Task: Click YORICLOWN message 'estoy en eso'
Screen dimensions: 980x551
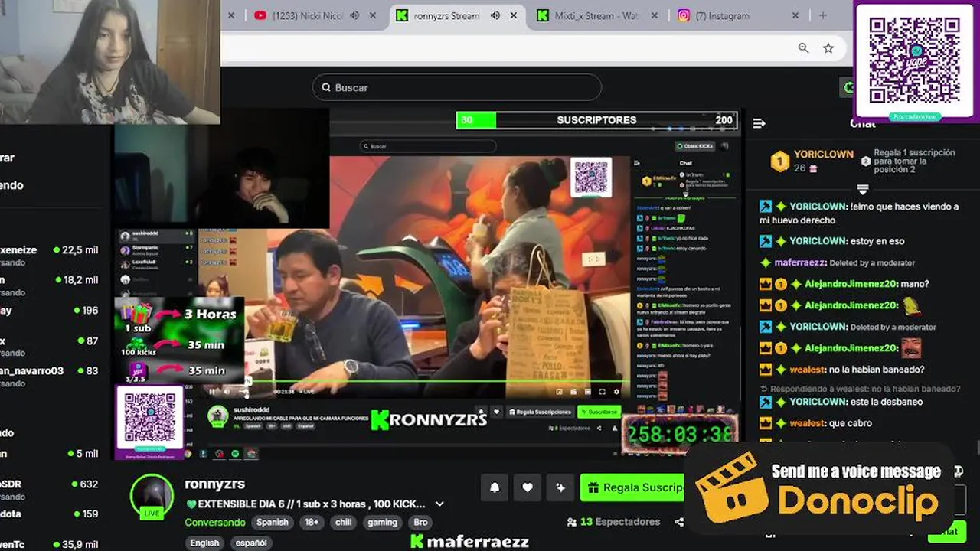Action: pyautogui.click(x=878, y=241)
